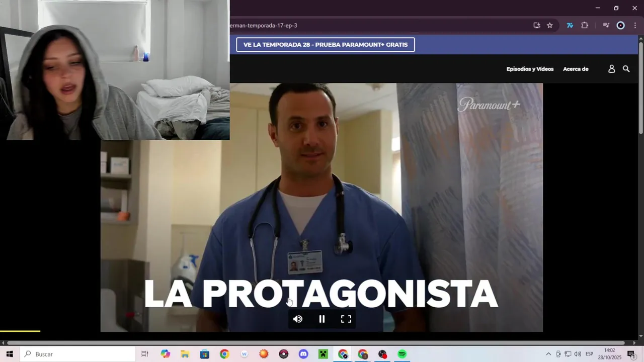Open Spotify from the taskbar
Screen dimensions: 644x362
[x=402, y=354]
